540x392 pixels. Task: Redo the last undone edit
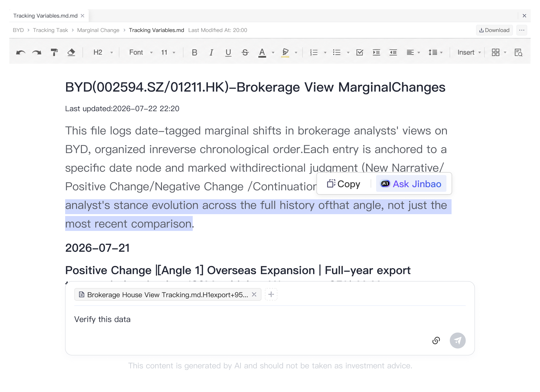tap(37, 52)
